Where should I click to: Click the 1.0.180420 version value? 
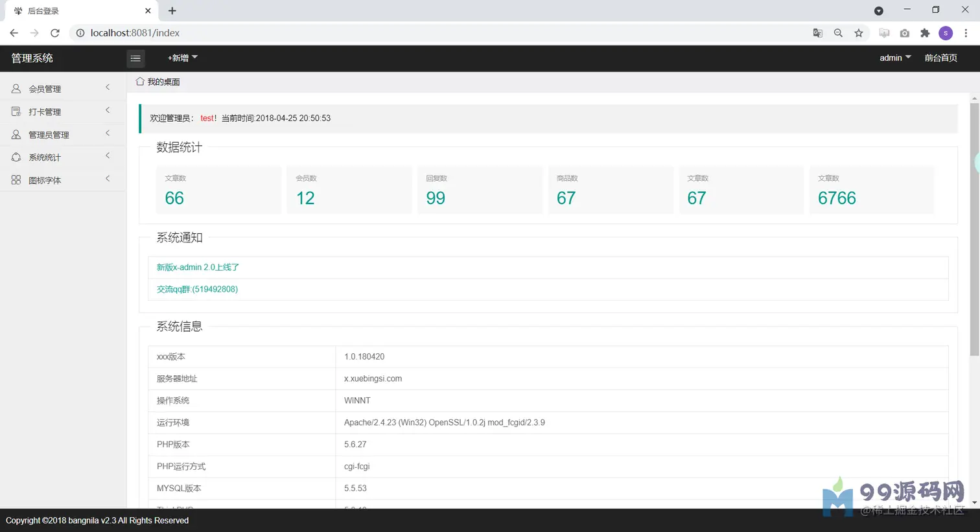(364, 356)
